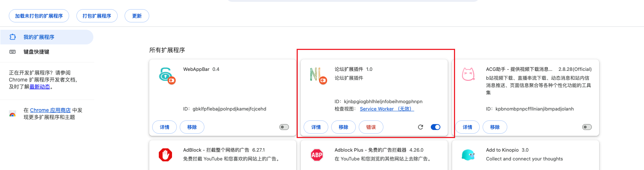Click the Add to Kinopio icon
The width and height of the screenshot is (644, 170).
(468, 155)
